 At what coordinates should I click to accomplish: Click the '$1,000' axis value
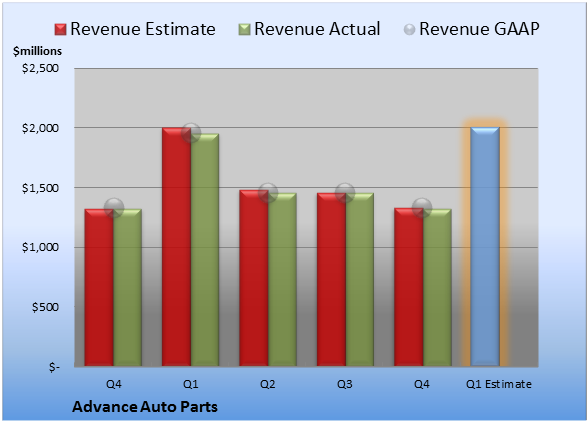click(x=40, y=248)
